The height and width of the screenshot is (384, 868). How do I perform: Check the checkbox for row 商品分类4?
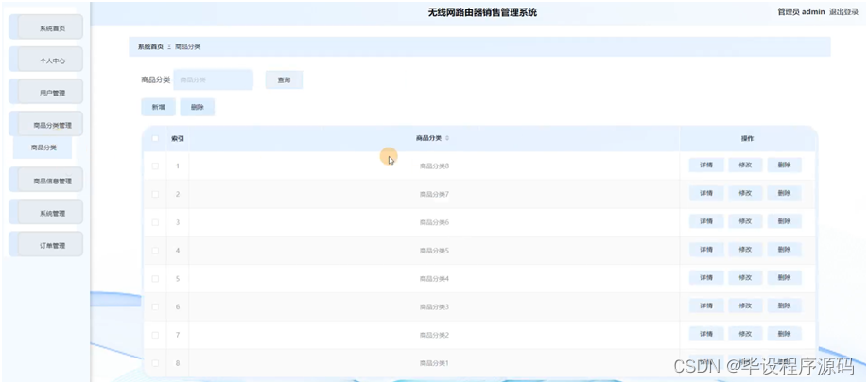tap(155, 279)
